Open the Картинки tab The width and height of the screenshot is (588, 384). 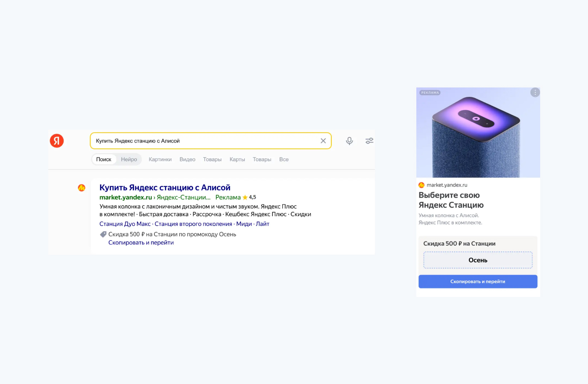click(160, 160)
